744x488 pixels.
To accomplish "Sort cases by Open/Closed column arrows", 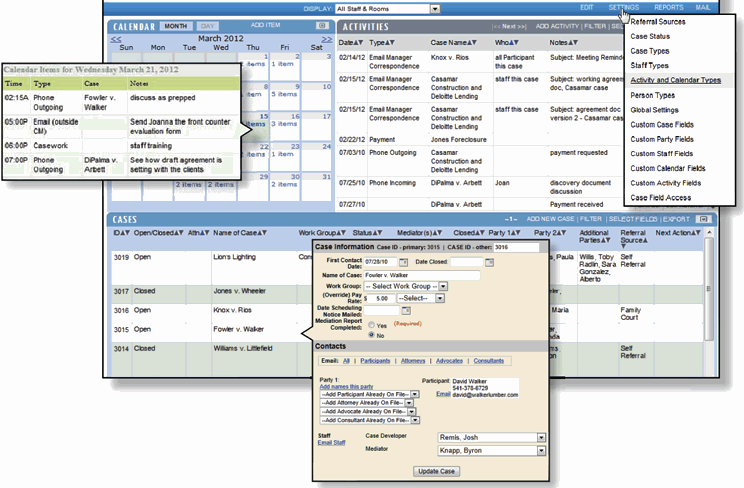I will [x=179, y=233].
